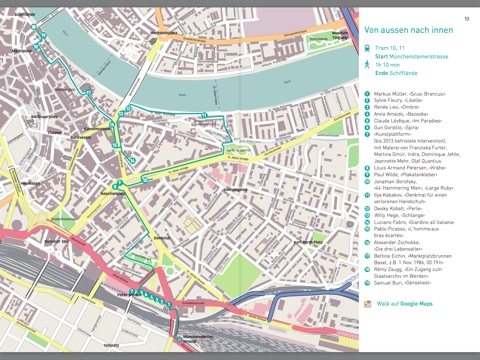Select legend entry Jonathan Borofsky
Image resolution: width=480 pixels, height=360 pixels.
click(x=409, y=185)
